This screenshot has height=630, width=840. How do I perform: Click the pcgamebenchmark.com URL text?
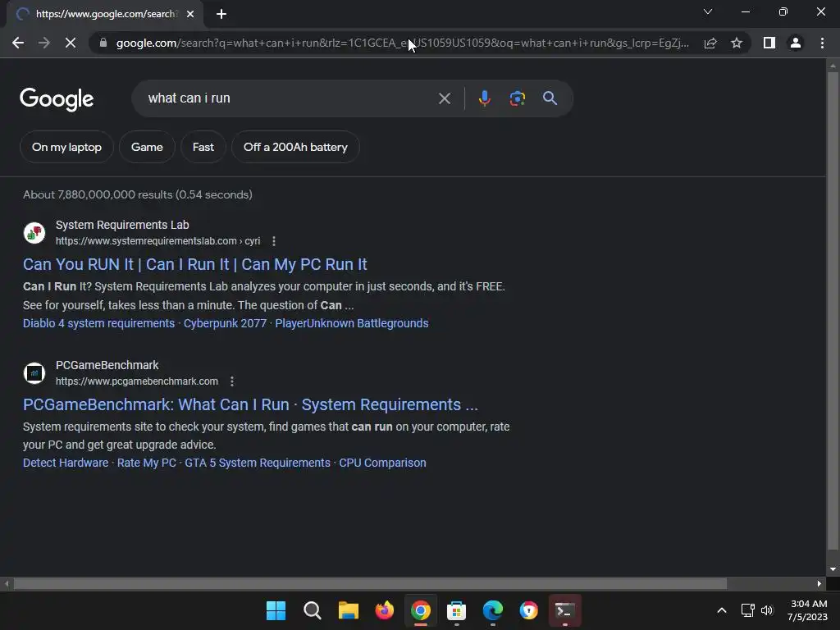(137, 381)
